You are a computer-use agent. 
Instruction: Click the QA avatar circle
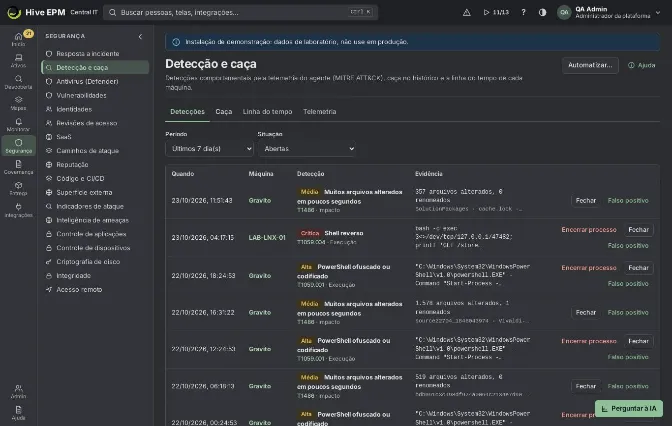pyautogui.click(x=564, y=12)
